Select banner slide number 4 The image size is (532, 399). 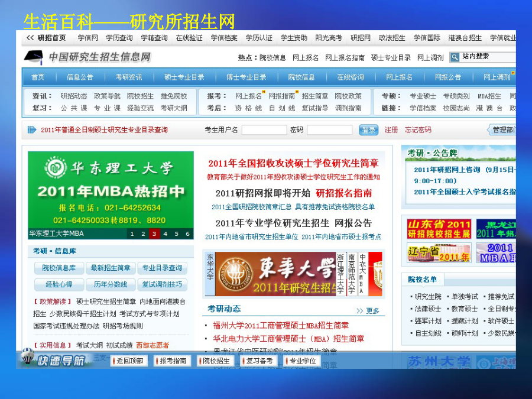tap(166, 233)
